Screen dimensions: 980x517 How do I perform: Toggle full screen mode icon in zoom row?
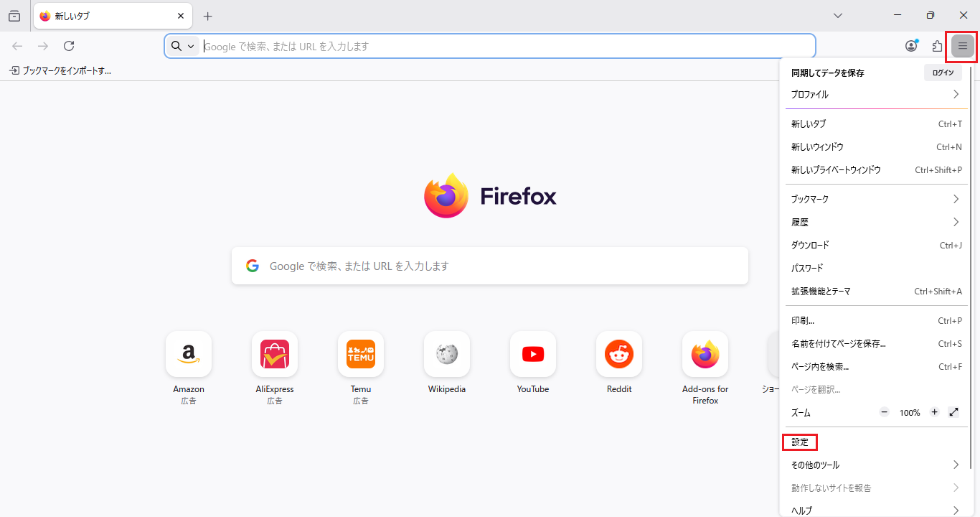coord(953,412)
